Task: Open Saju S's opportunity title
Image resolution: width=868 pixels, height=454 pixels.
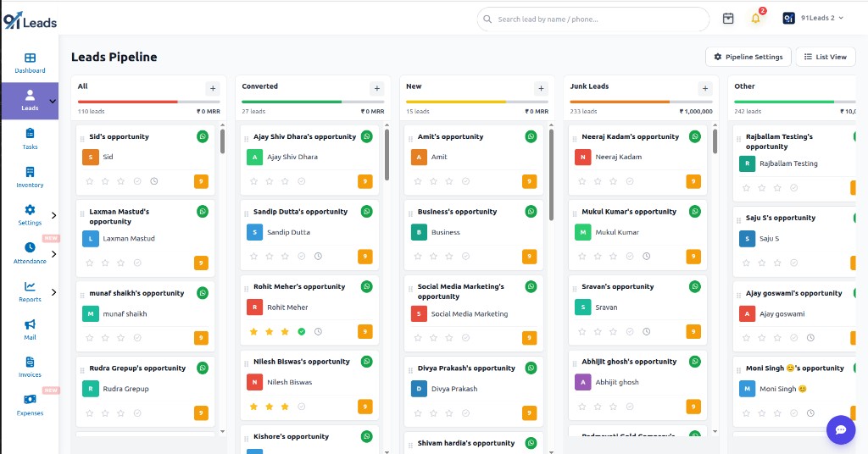Action: click(x=781, y=218)
